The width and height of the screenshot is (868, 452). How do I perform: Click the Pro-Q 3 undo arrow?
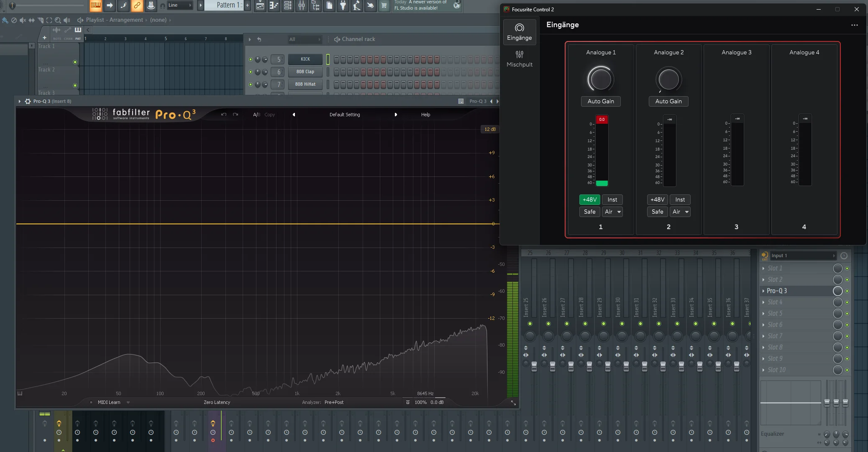224,115
